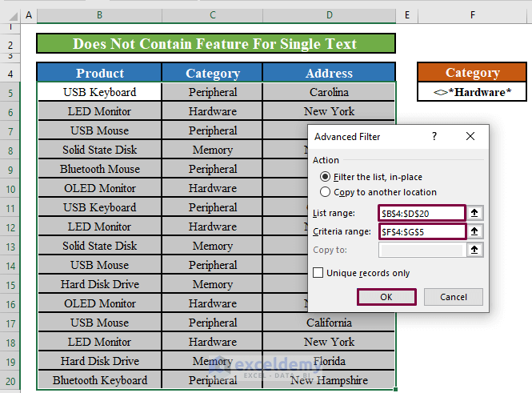
Task: Click the orange Category criteria header cell
Action: [472, 73]
